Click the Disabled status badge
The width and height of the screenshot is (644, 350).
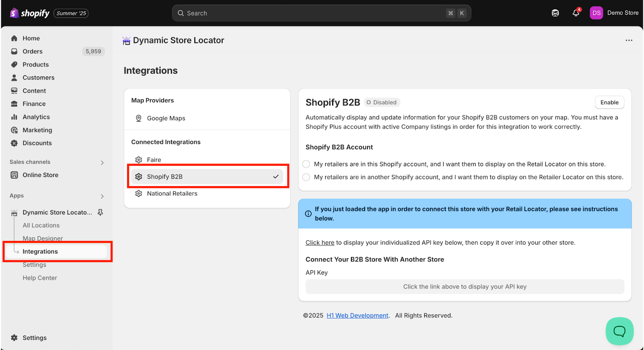point(382,102)
